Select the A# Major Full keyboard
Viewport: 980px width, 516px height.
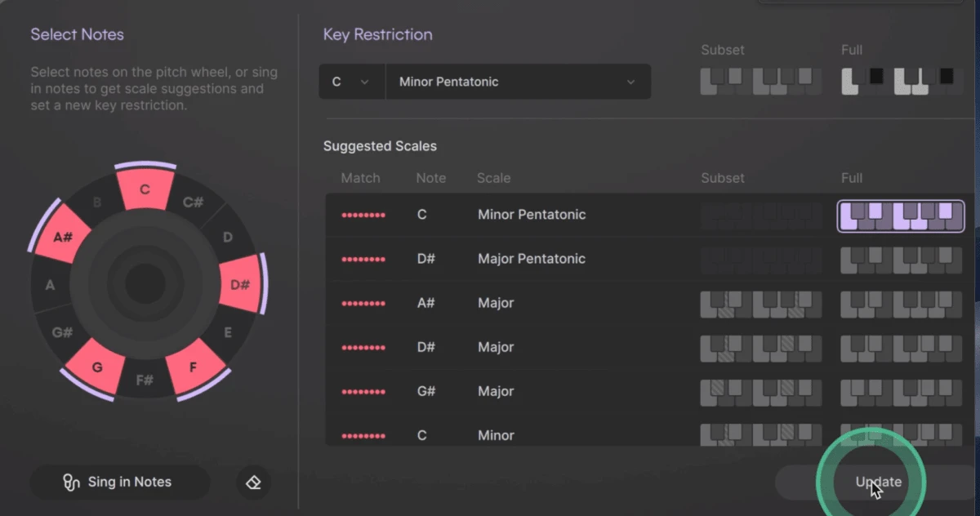tap(901, 305)
